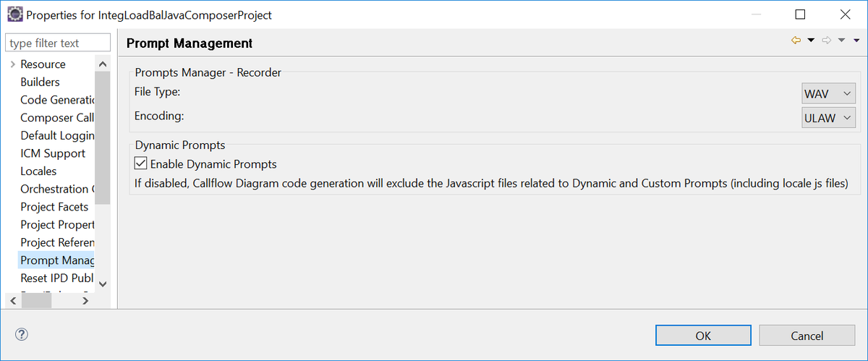Open the Encoding ULAW dropdown

828,117
